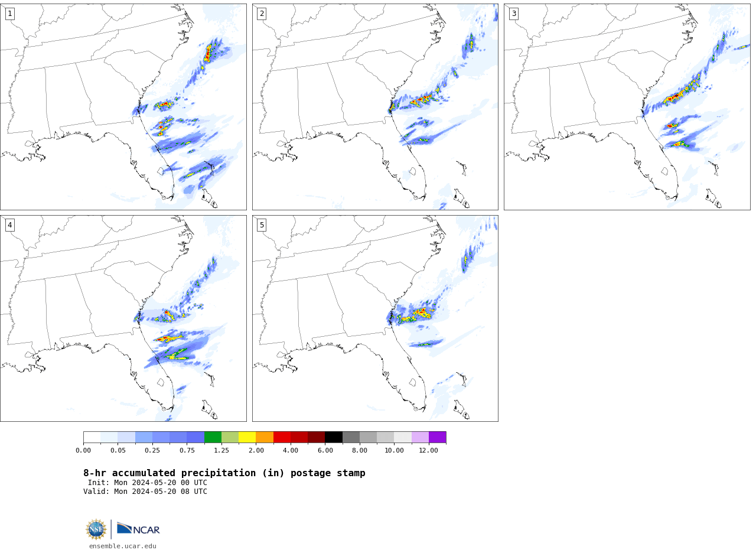This screenshot has width=756, height=553.
Task: Open ensemble member 5 precipitation map
Action: tap(375, 318)
